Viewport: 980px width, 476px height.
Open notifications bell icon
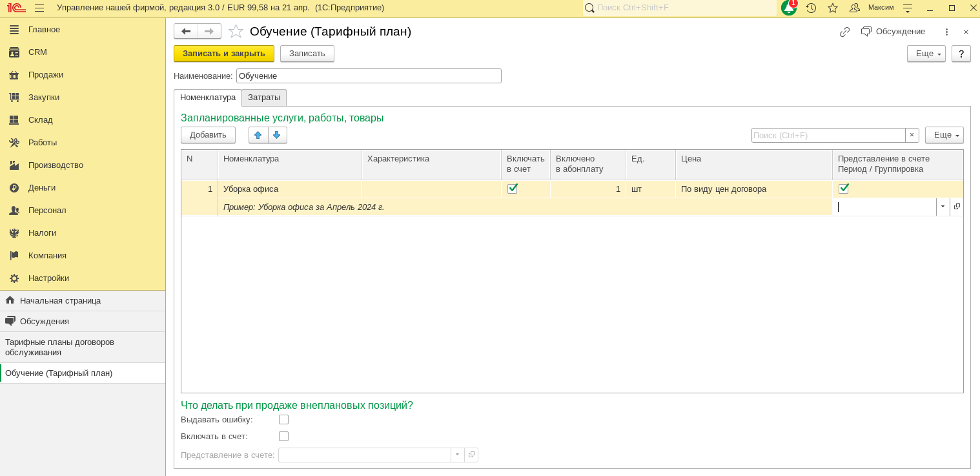788,8
